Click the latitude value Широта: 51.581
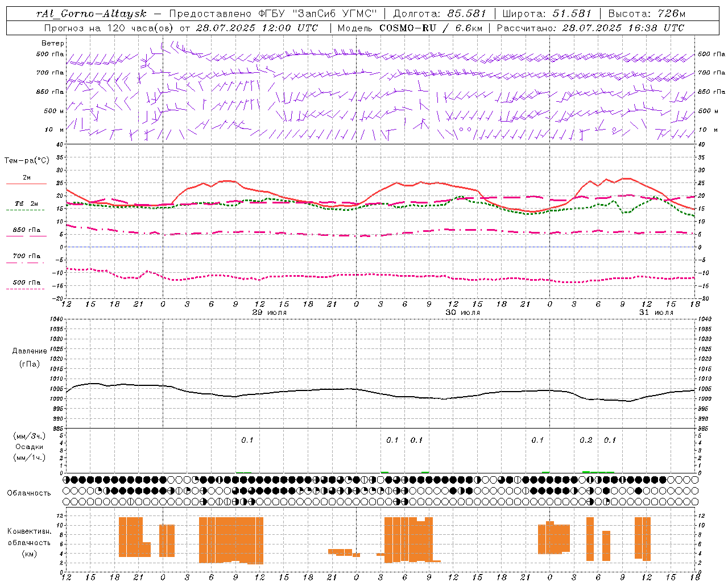 pos(547,14)
